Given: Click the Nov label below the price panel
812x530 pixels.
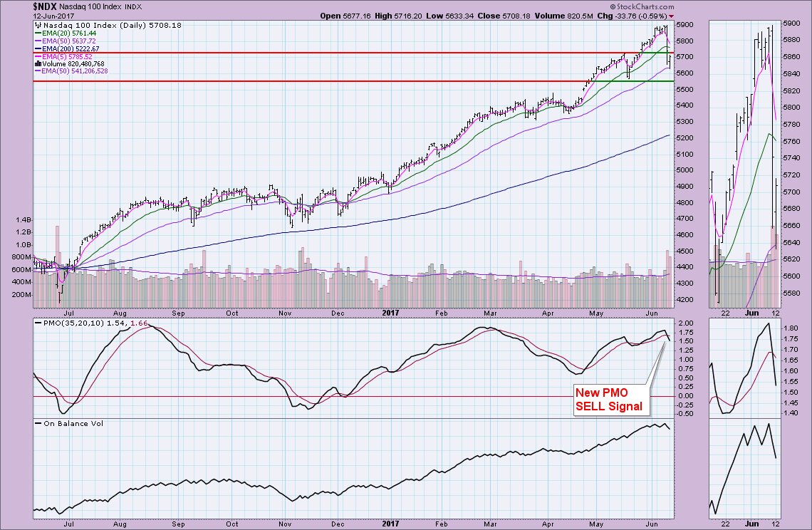Looking at the screenshot, I should pyautogui.click(x=285, y=313).
